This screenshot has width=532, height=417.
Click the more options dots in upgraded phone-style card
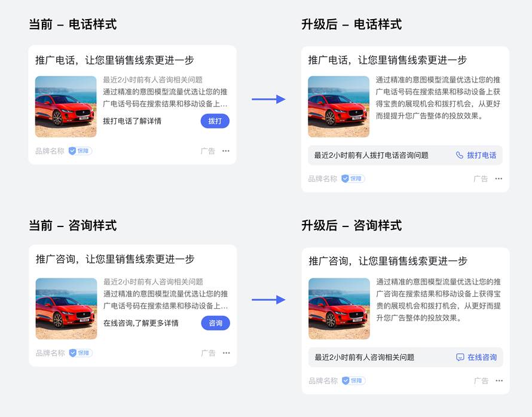click(x=499, y=179)
